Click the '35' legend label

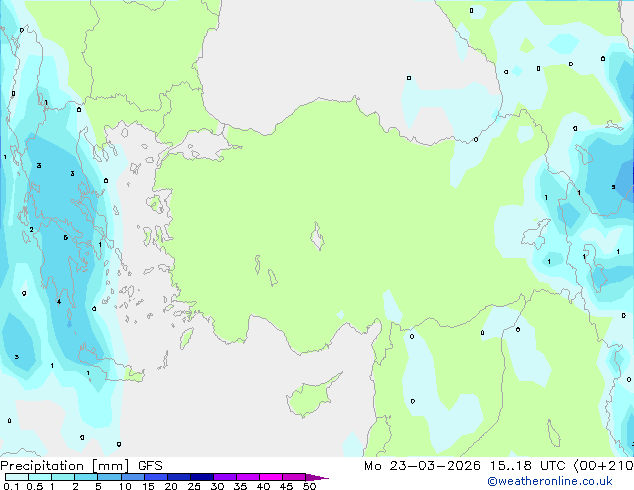(x=240, y=486)
